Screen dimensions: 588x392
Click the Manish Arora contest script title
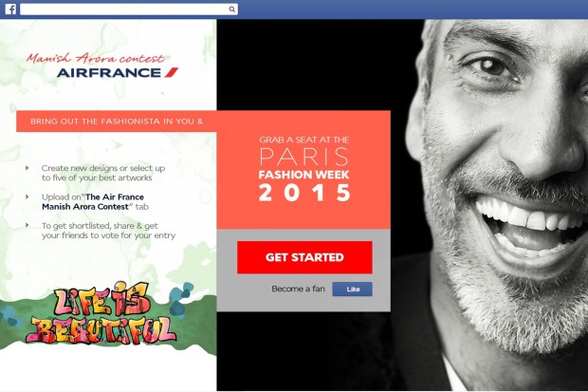point(95,58)
